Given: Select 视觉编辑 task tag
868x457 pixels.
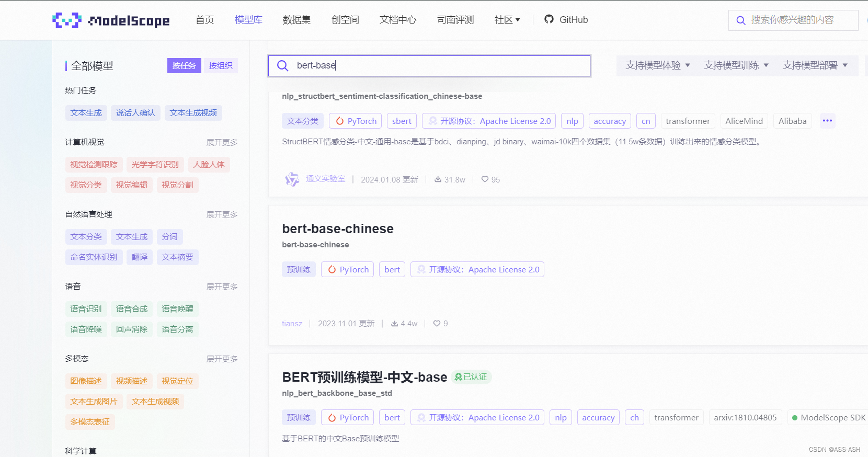Looking at the screenshot, I should point(132,185).
